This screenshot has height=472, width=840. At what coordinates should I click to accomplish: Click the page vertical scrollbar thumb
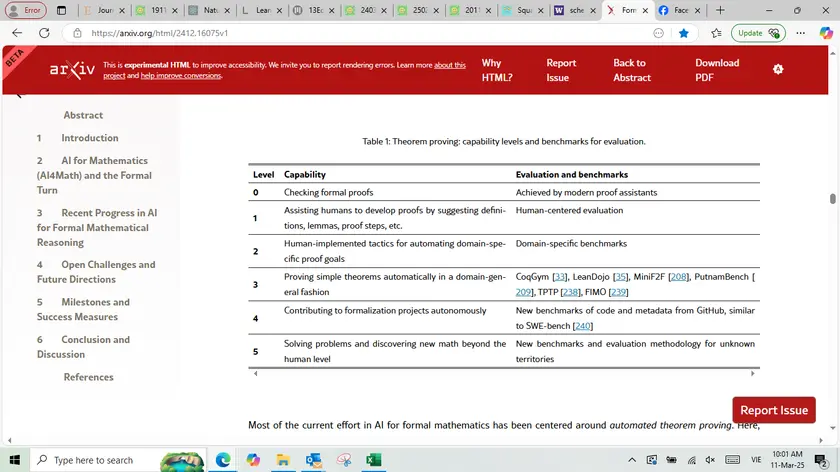[832, 199]
